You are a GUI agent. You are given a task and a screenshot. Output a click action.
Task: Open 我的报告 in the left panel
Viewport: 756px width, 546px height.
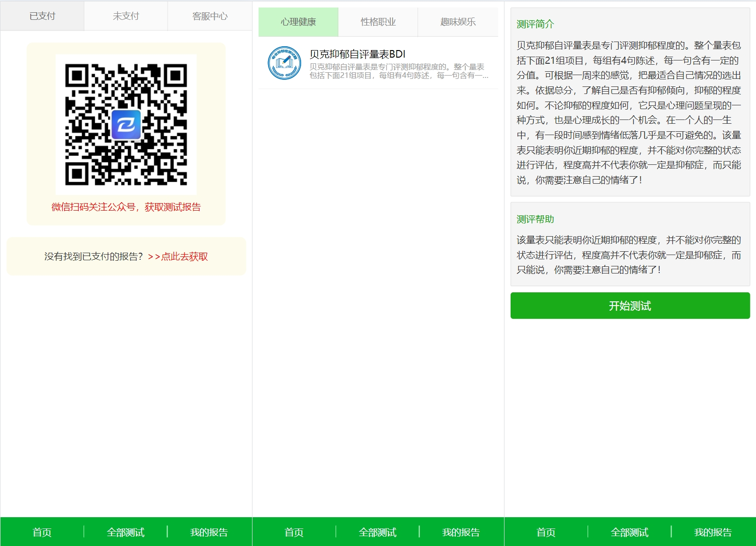click(209, 532)
